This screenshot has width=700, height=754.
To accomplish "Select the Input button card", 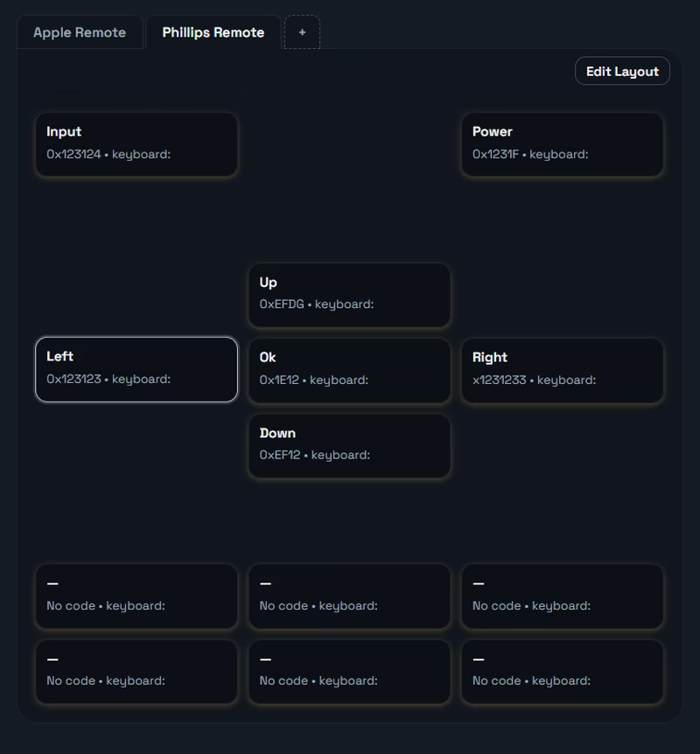I will pos(136,144).
